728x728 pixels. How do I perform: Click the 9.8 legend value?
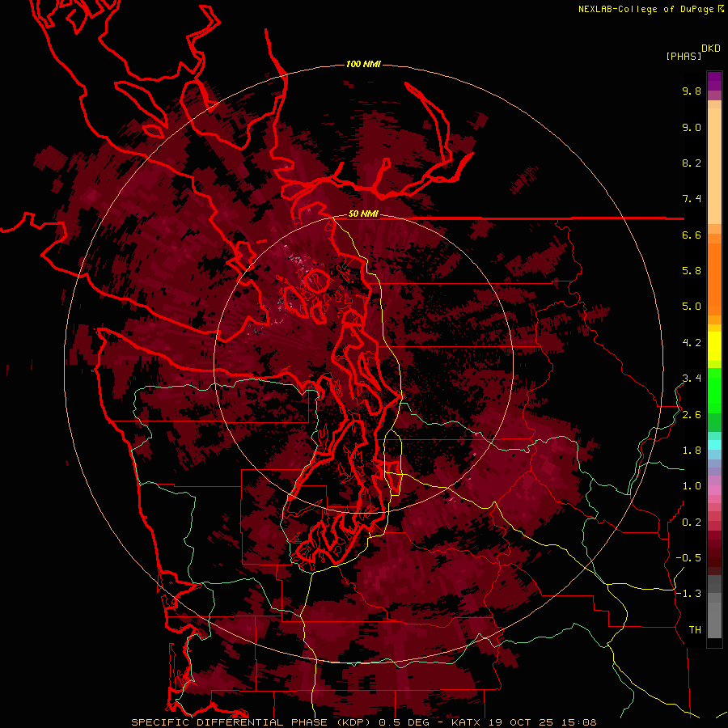(x=692, y=91)
